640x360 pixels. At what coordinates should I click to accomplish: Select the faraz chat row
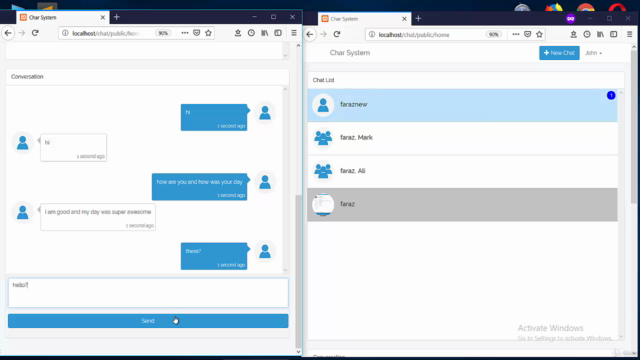click(x=462, y=204)
